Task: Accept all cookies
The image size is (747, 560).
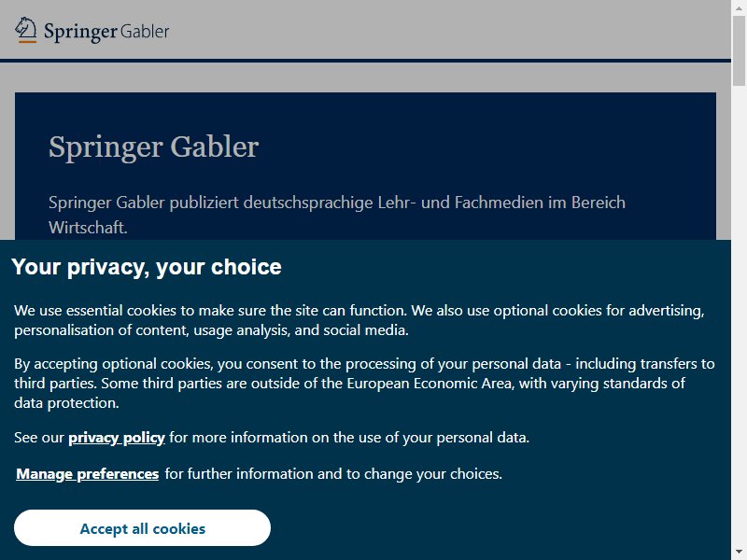Action: coord(143,528)
